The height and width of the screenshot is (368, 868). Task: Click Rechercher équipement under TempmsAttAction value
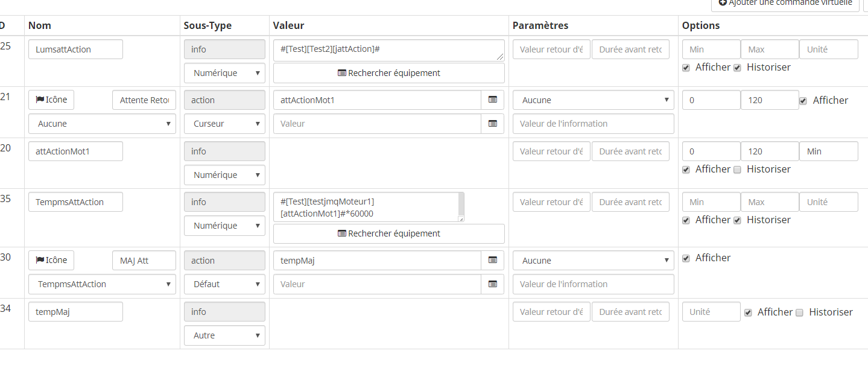[388, 233]
